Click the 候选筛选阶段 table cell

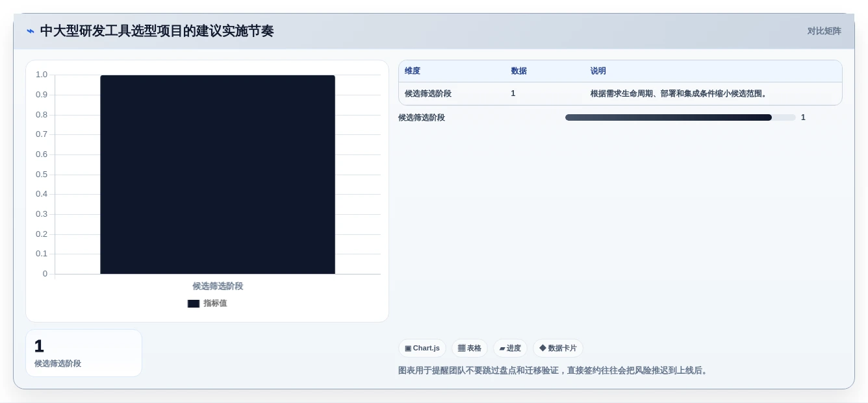click(x=428, y=93)
